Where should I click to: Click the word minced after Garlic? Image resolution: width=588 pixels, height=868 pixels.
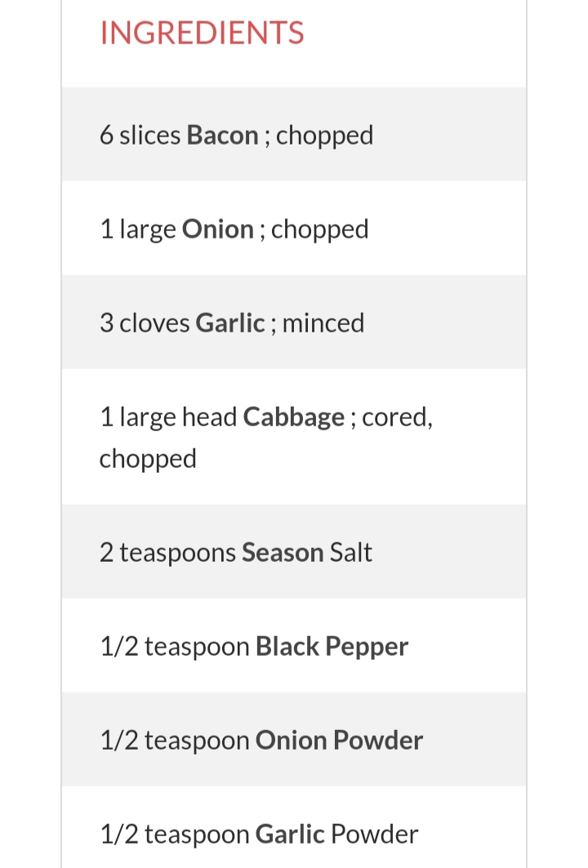coord(323,323)
